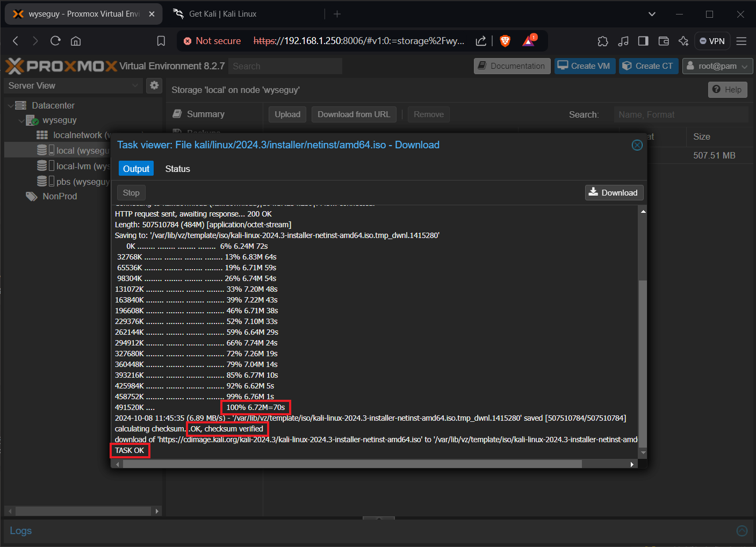The image size is (756, 547).
Task: Click the share page icon in address bar
Action: [x=481, y=41]
